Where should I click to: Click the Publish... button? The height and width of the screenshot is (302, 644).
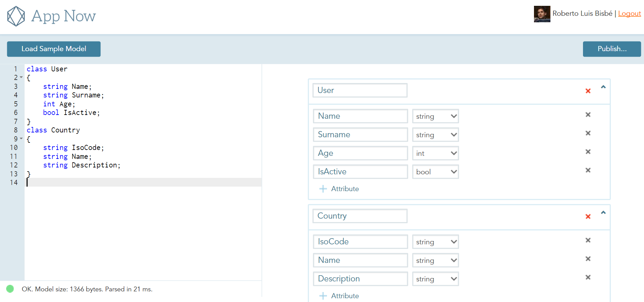[611, 49]
